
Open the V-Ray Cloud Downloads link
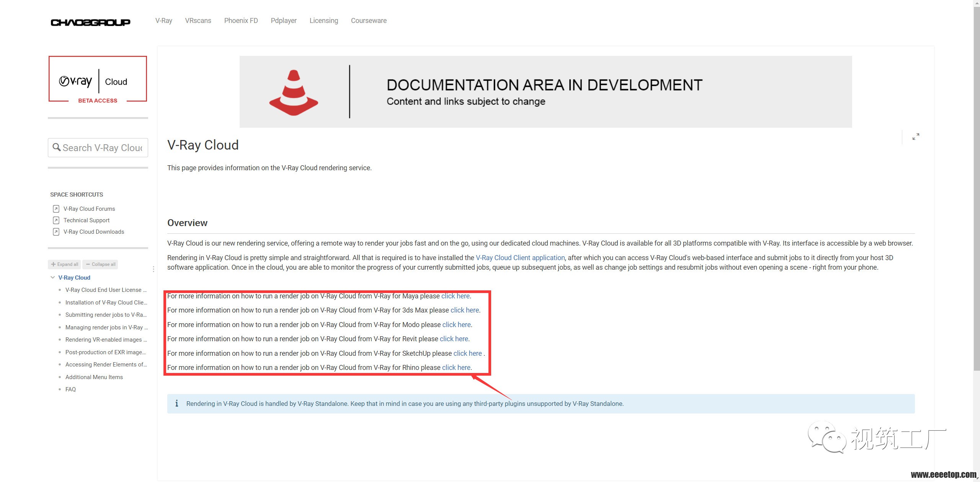[94, 232]
